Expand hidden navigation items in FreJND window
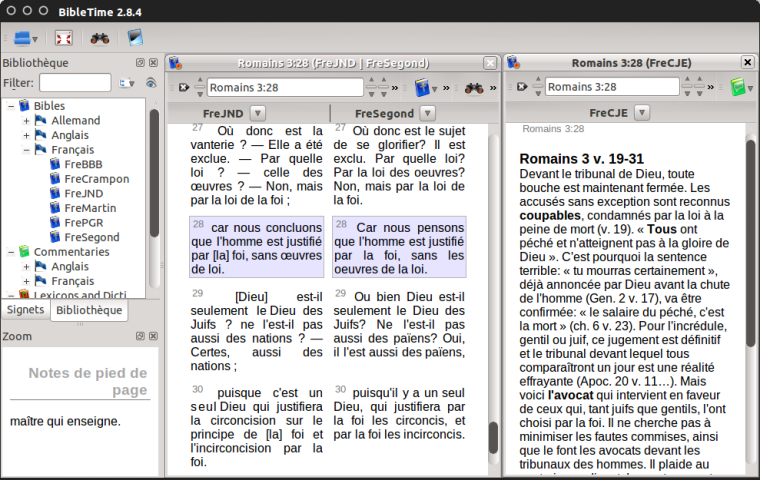 pyautogui.click(x=395, y=88)
